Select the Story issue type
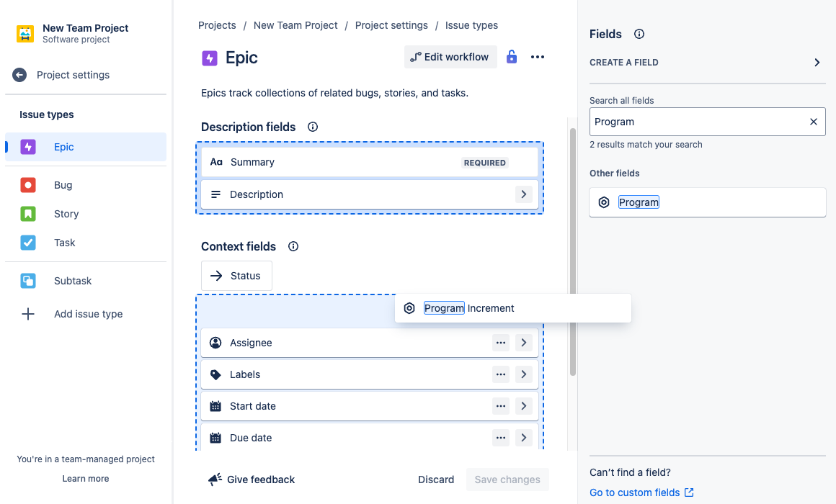Viewport: 836px width, 504px height. 66,214
